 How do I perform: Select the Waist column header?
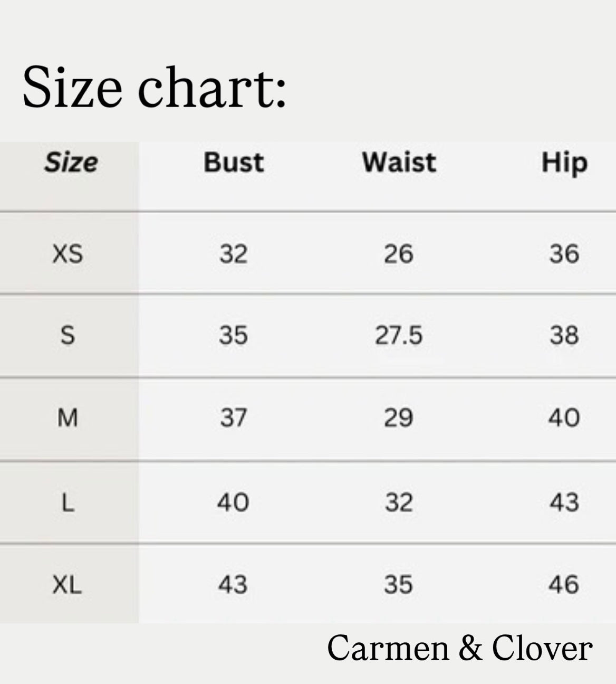pos(399,162)
